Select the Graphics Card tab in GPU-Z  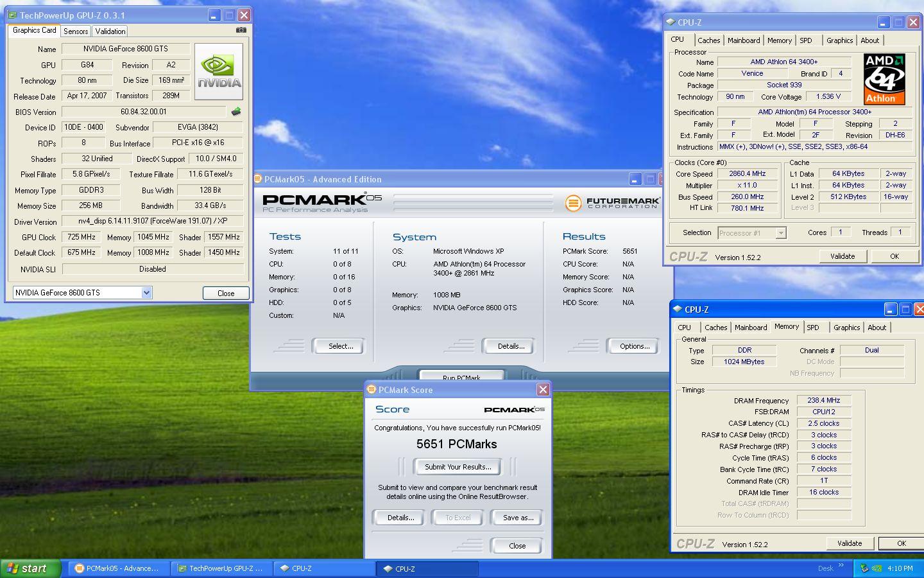(x=35, y=30)
